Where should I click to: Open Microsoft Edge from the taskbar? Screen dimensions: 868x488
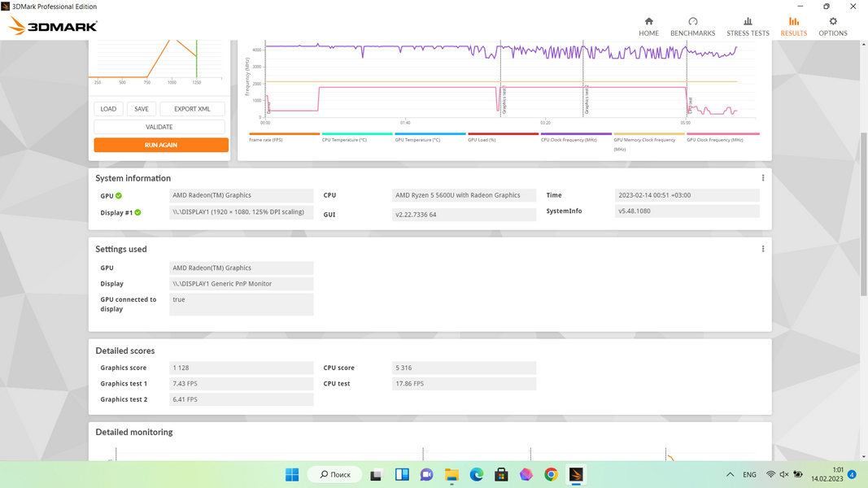pos(477,474)
